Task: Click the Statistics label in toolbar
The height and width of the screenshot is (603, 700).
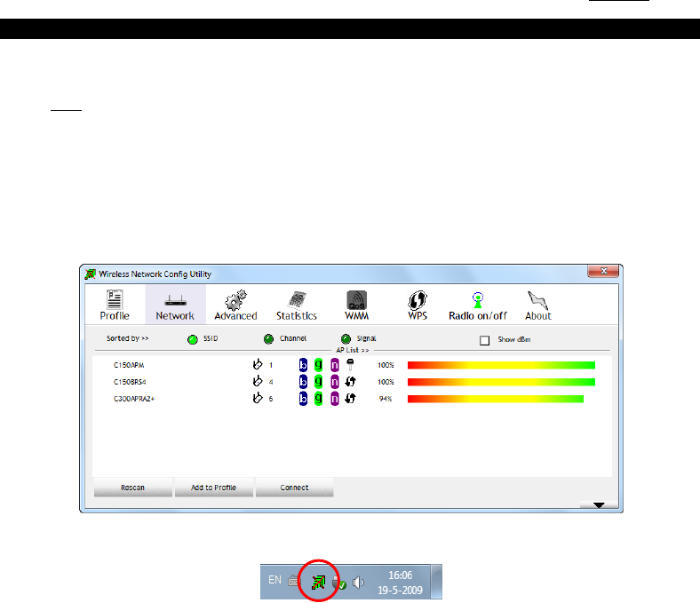Action: 297,316
